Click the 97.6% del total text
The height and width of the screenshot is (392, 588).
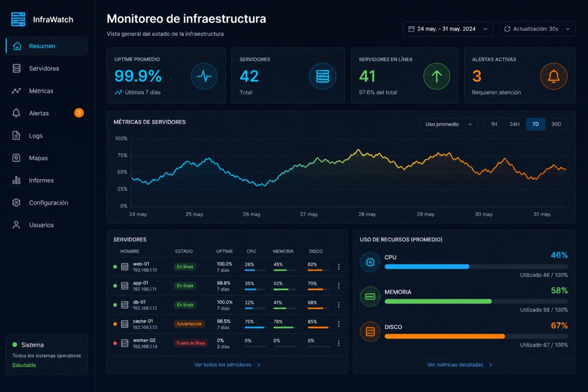point(378,92)
